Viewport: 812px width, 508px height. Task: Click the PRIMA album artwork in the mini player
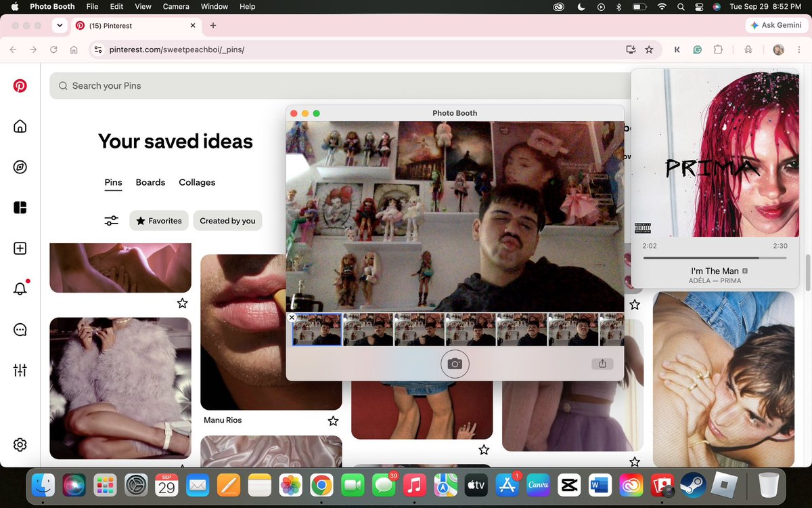pyautogui.click(x=715, y=153)
